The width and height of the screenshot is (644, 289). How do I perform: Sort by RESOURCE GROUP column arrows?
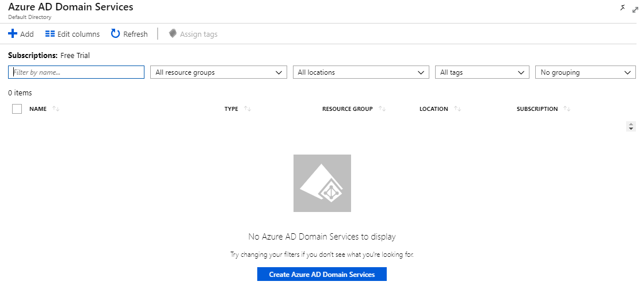382,109
